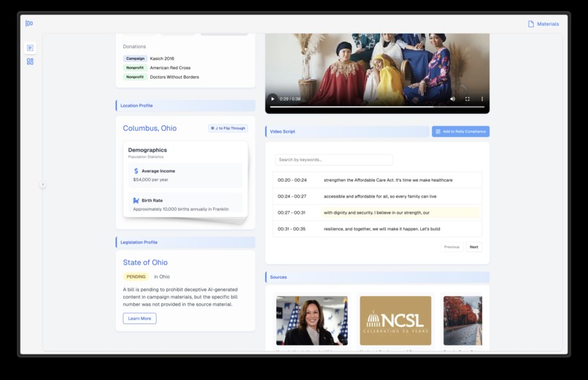Open Materials from the top bar

point(543,24)
